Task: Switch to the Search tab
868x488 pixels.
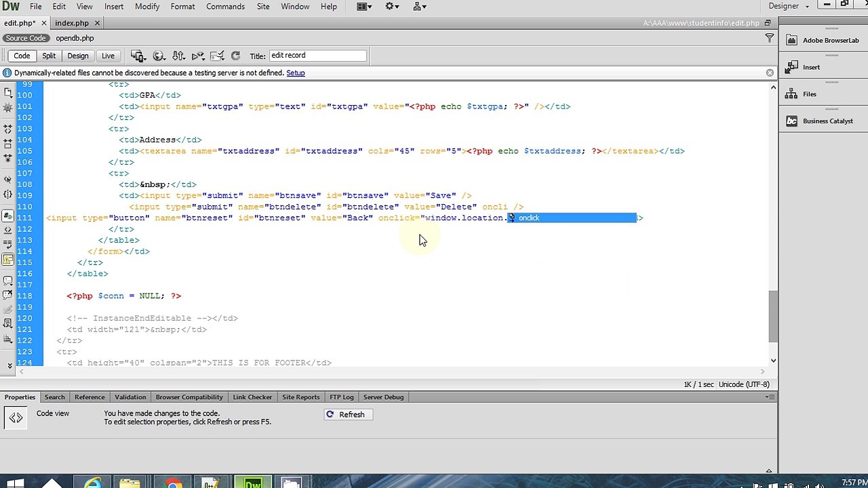Action: pos(55,397)
